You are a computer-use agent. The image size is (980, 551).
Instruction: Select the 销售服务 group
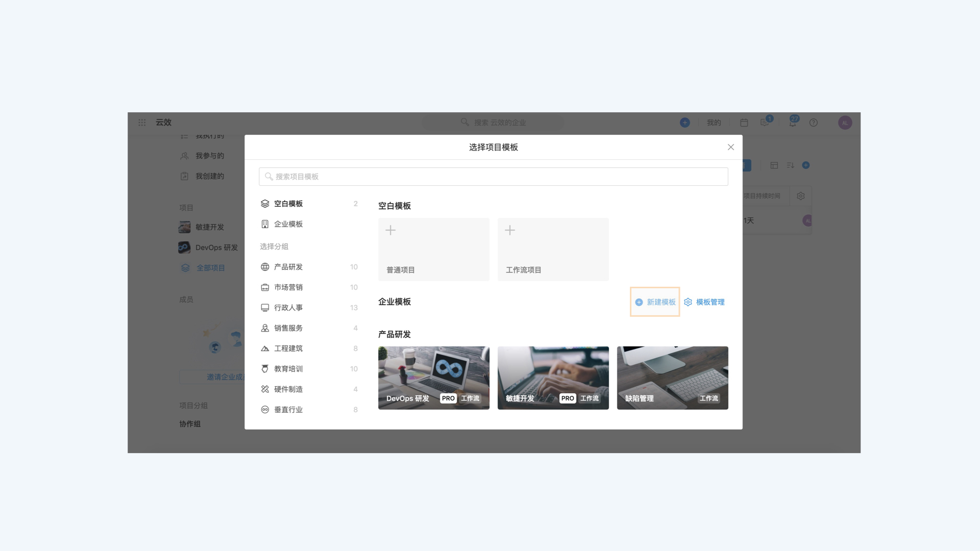(309, 328)
